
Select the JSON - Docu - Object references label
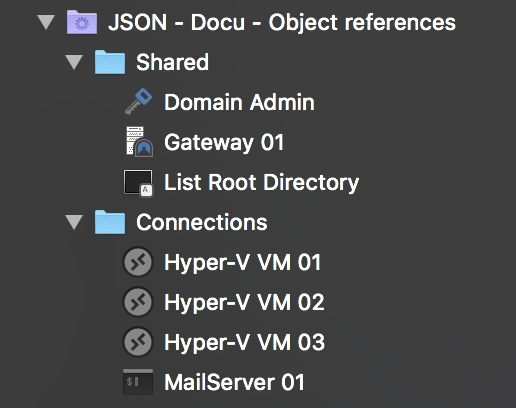(x=282, y=23)
